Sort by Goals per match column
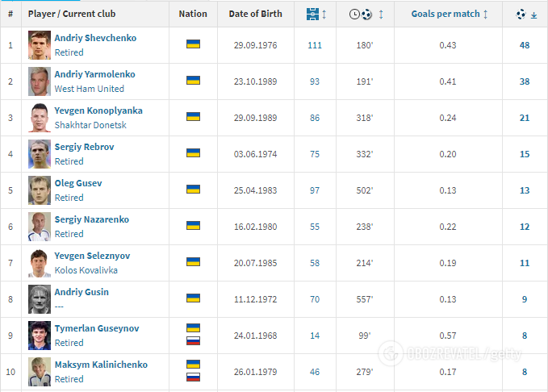 point(449,14)
